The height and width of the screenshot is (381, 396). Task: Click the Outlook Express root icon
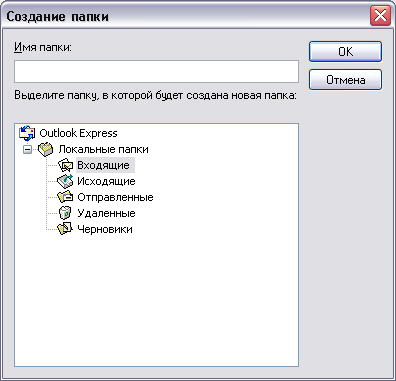[27, 133]
